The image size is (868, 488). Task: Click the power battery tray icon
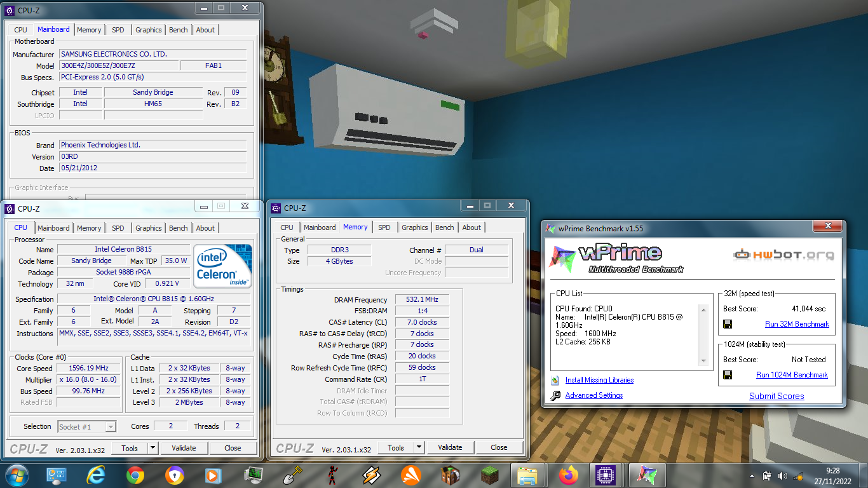click(767, 476)
